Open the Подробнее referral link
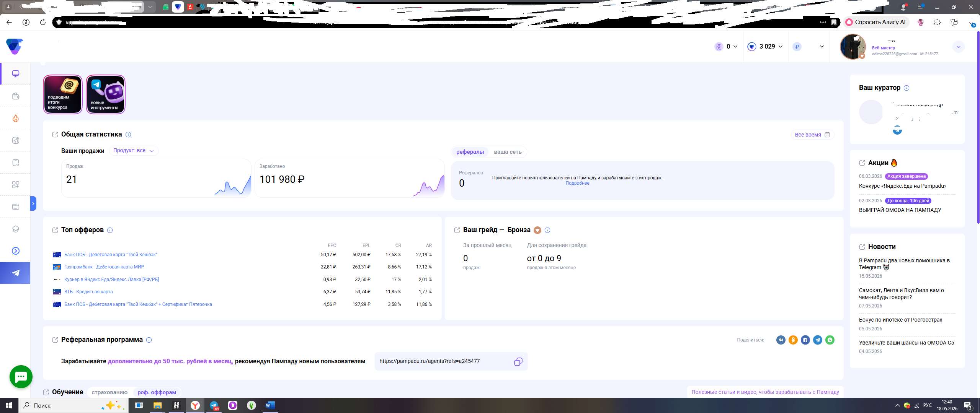This screenshot has height=413, width=980. (x=577, y=184)
